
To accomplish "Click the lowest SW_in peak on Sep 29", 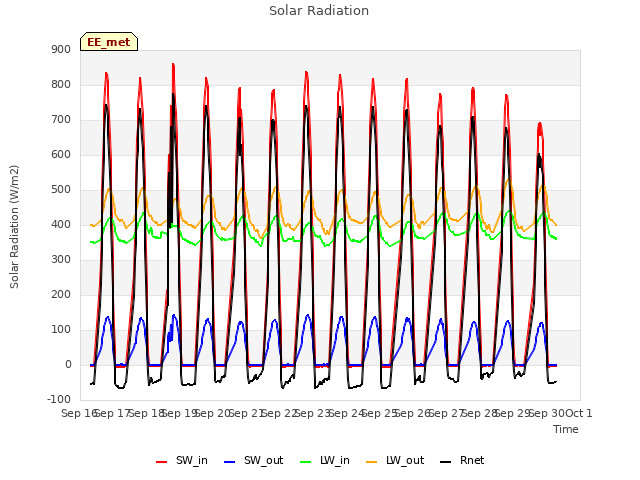I will [540, 123].
